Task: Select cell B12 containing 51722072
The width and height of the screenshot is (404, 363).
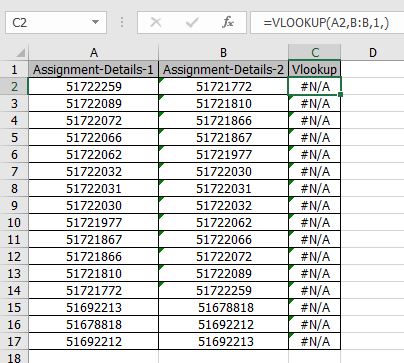Action: (x=223, y=256)
